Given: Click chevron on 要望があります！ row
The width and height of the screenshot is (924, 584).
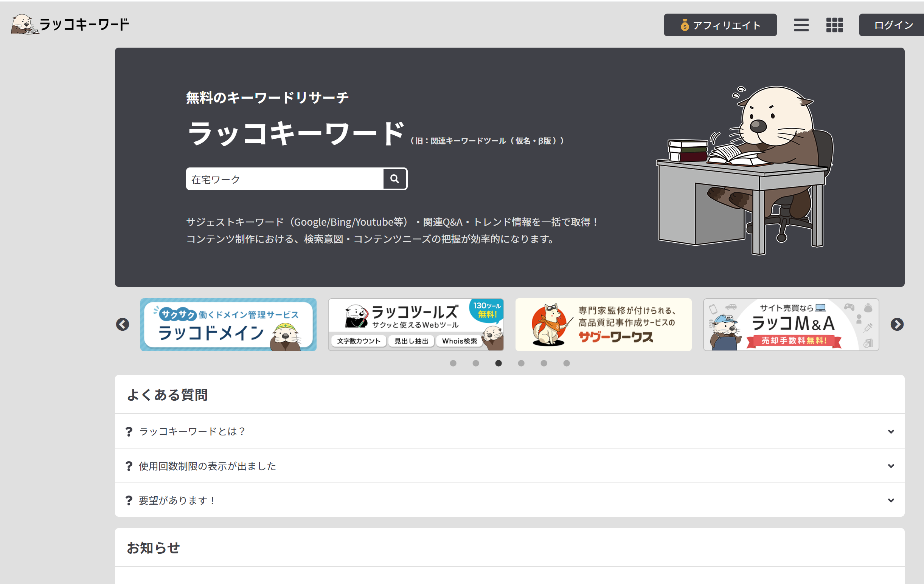Looking at the screenshot, I should pos(891,500).
